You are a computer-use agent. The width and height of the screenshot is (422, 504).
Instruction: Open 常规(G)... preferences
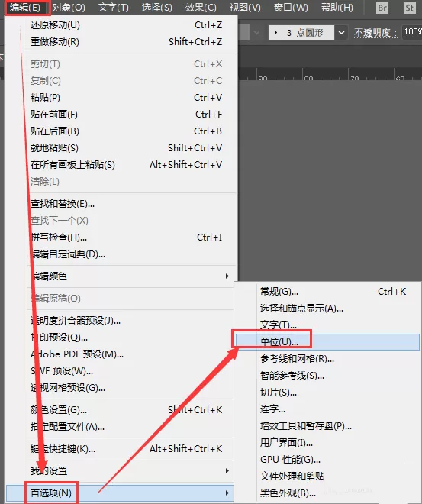327,292
